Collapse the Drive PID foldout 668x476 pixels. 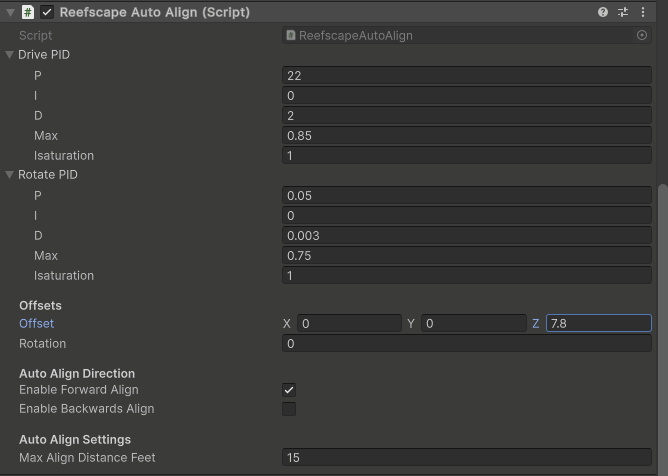9,55
